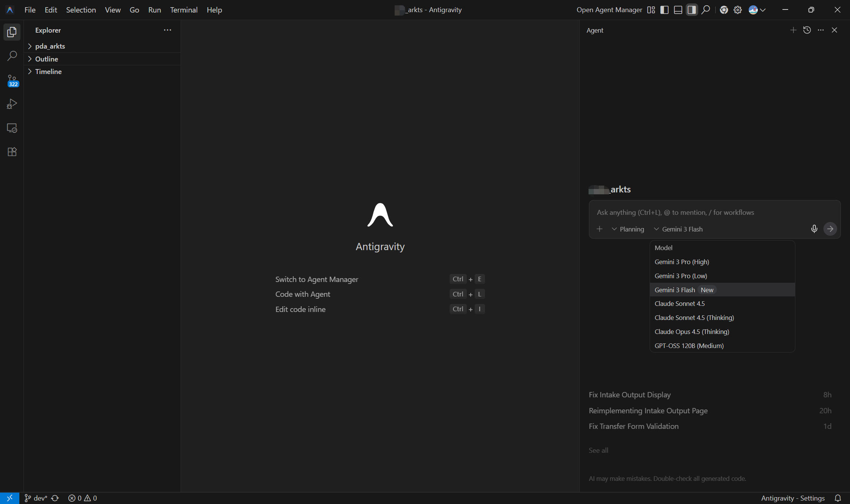Toggle the bottom panel layout
This screenshot has height=504, width=850.
678,10
